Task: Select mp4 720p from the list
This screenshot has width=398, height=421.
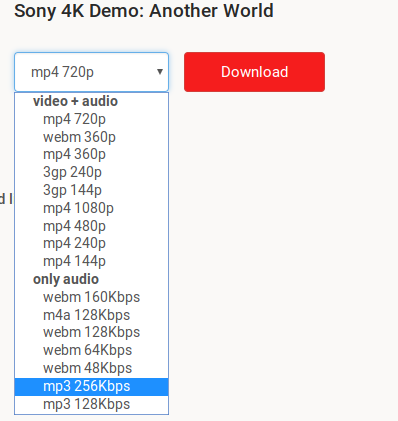Action: click(91, 119)
